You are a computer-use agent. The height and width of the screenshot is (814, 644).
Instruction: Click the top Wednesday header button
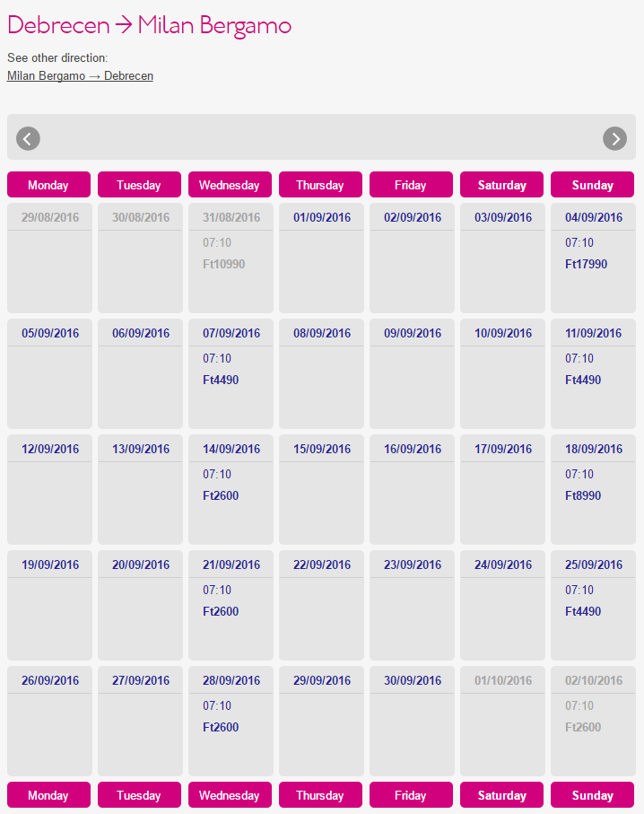(x=230, y=185)
